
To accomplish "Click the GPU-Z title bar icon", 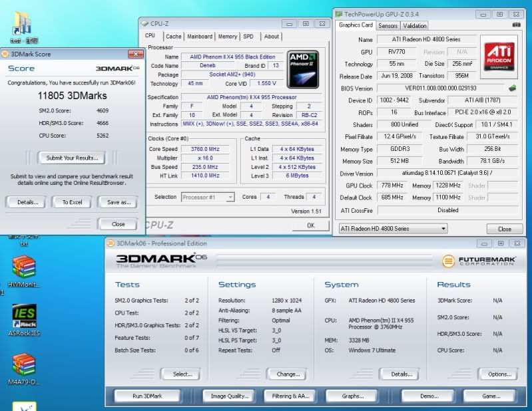I will [x=339, y=14].
